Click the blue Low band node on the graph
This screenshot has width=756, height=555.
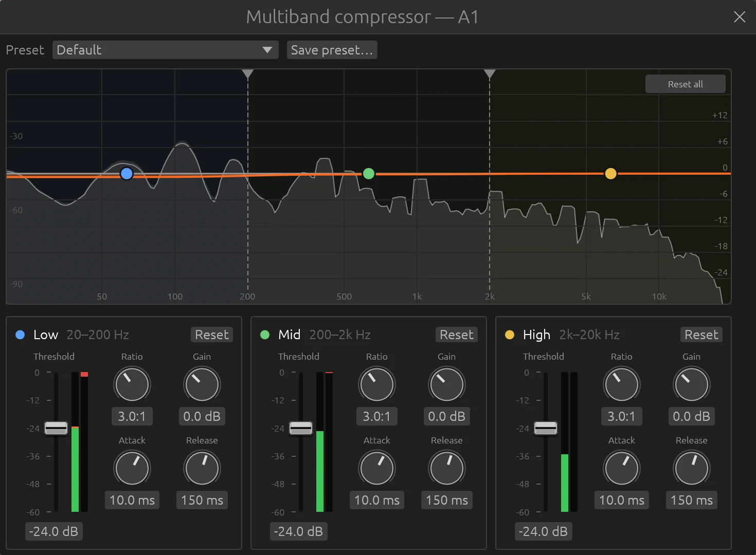(127, 174)
